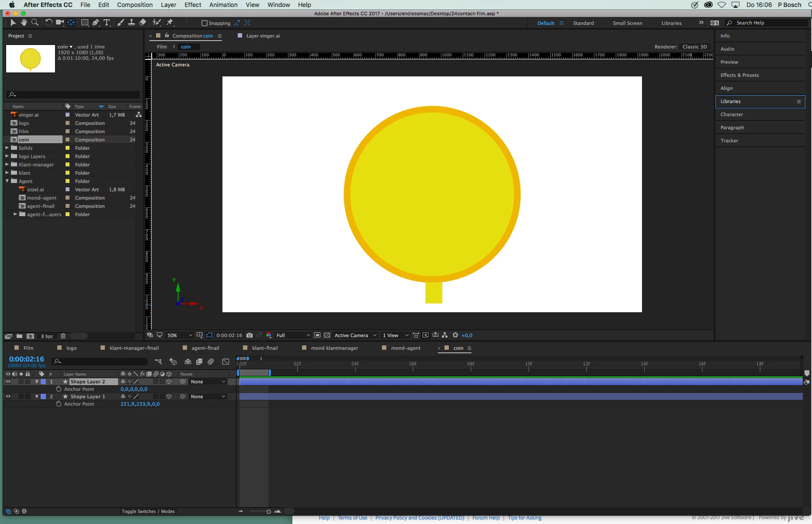The image size is (812, 524).
Task: Click the +0,0 exposure value
Action: coord(467,335)
